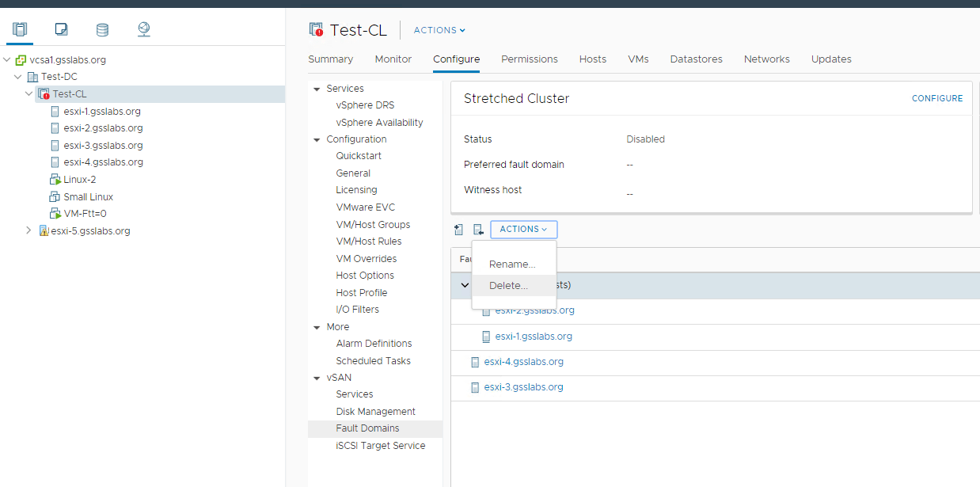980x487 pixels.
Task: Select esxi-5.gsslabs.org host with warning
Action: 89,231
